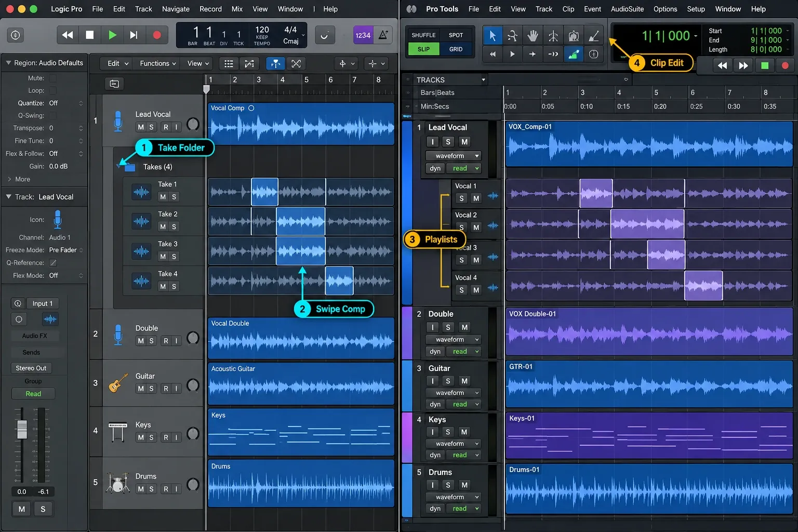Open the Guitar track read automation dropdown

(463, 404)
